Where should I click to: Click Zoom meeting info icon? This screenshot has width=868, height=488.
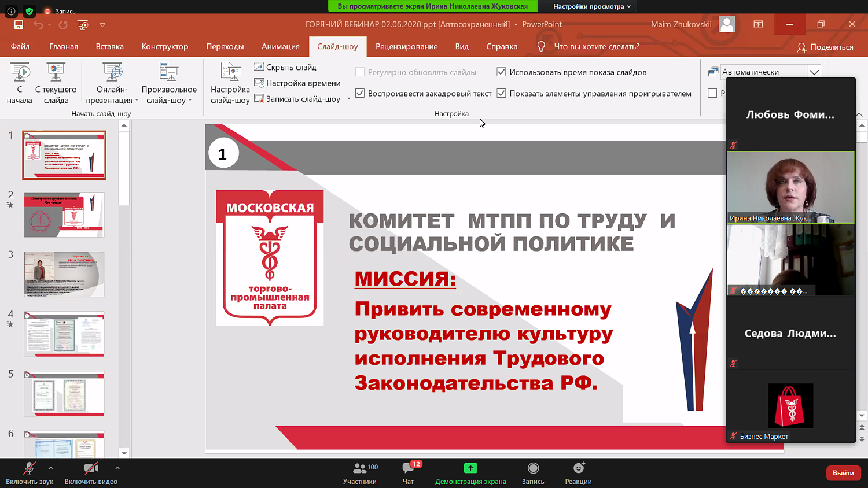[x=11, y=11]
